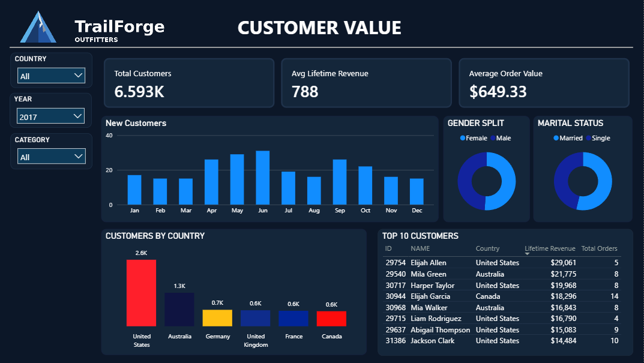Click the NAME column header

(x=420, y=248)
